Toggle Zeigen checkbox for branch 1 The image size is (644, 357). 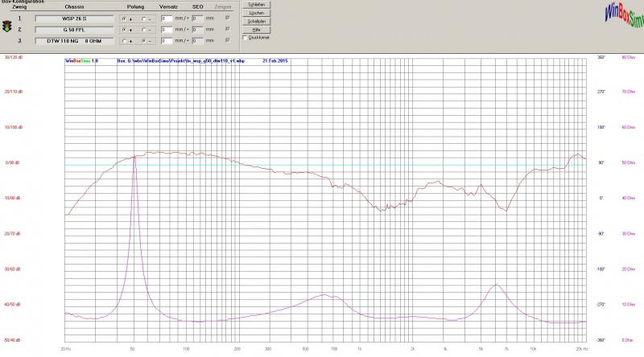[226, 17]
